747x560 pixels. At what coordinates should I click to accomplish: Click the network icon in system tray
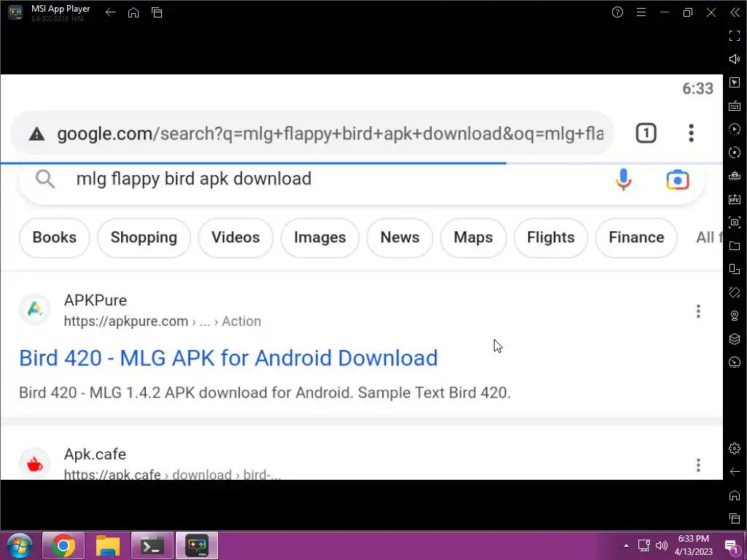tap(644, 545)
